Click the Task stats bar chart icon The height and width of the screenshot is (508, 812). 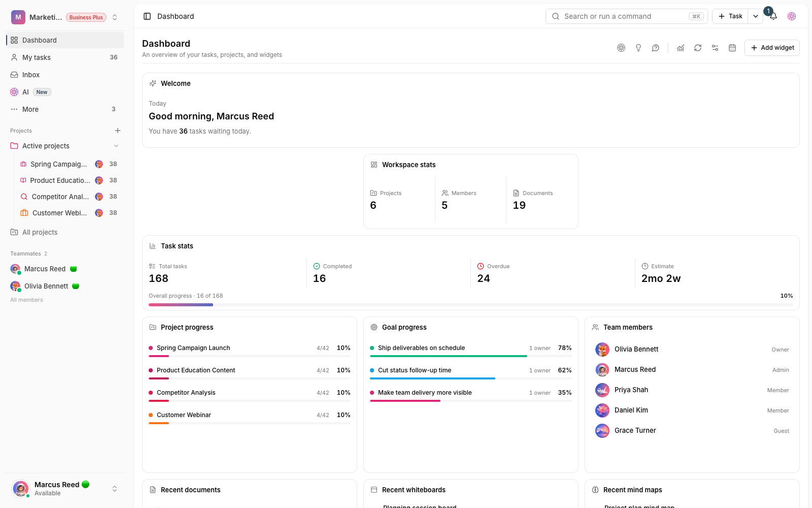(x=153, y=246)
